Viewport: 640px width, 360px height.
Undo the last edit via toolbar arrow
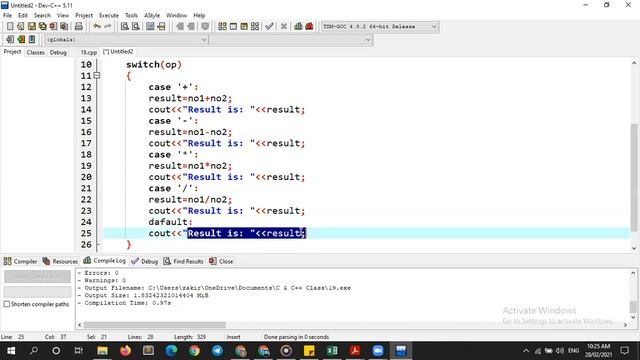(97, 27)
